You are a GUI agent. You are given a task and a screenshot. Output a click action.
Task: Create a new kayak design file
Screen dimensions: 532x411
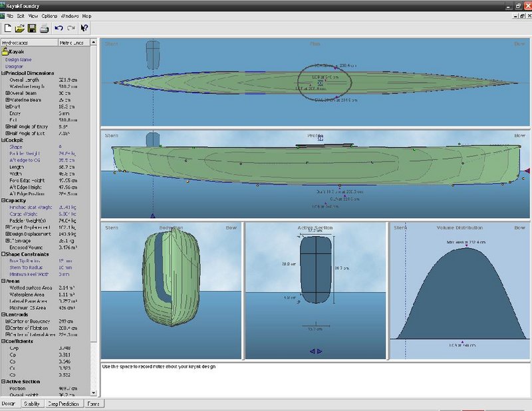[x=7, y=28]
